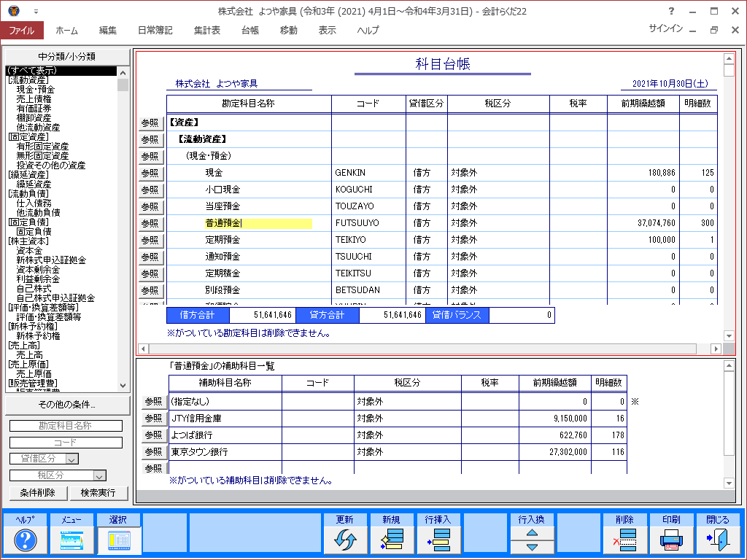Open the 台帳 menu

(250, 30)
